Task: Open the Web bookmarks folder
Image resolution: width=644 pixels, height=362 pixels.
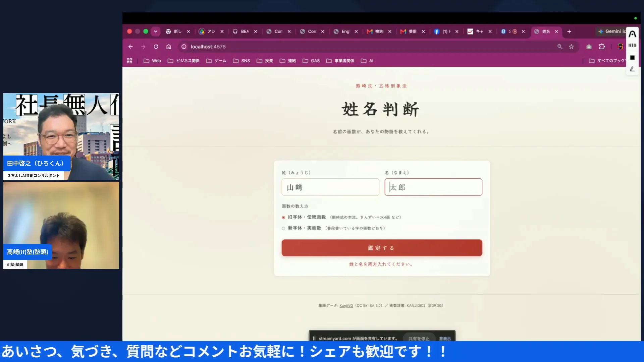Action: pos(152,61)
